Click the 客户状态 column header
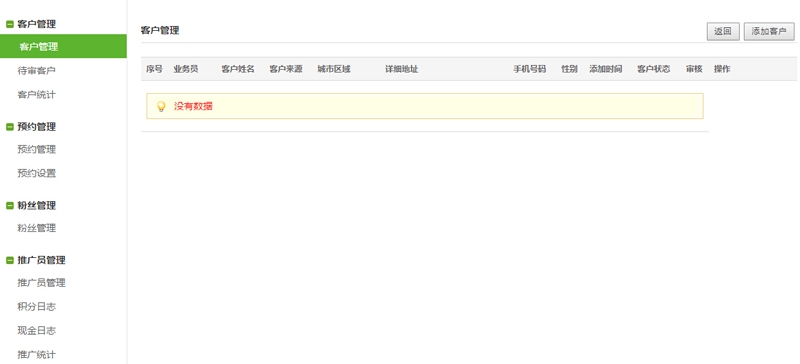This screenshot has width=800, height=364. coord(654,69)
